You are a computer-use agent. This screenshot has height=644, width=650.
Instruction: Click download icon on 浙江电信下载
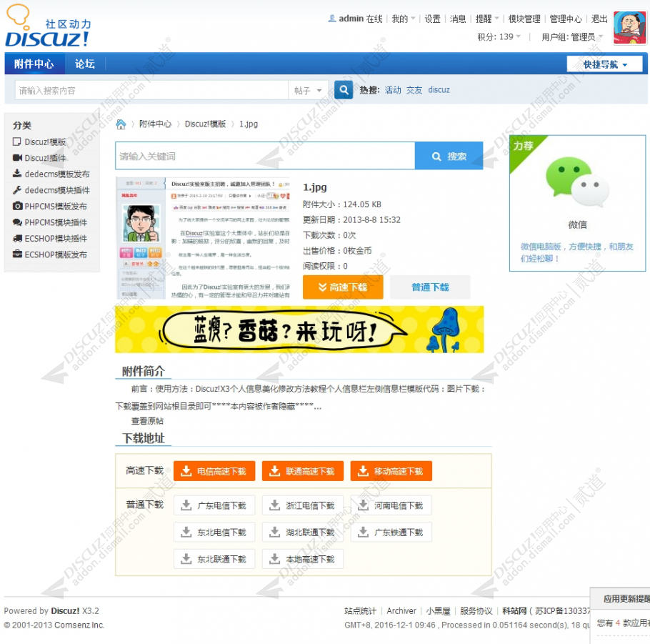275,505
